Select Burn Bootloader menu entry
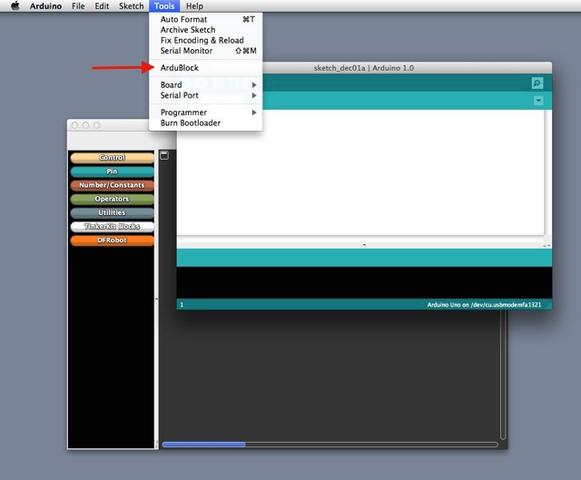The image size is (581, 480). [206, 123]
